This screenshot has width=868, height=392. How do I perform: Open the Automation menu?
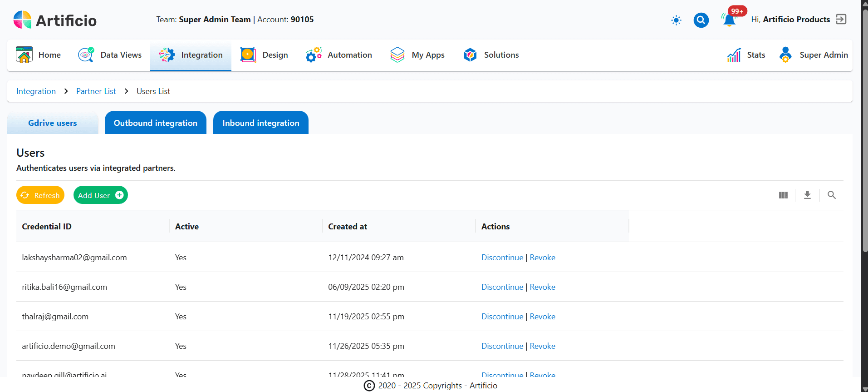[x=338, y=55]
